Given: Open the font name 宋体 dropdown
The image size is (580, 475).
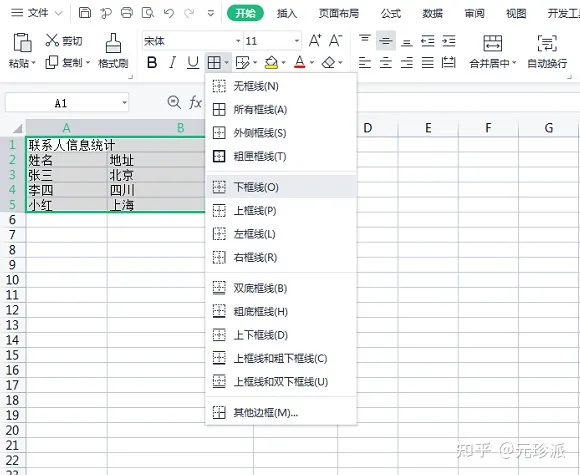Looking at the screenshot, I should click(238, 41).
